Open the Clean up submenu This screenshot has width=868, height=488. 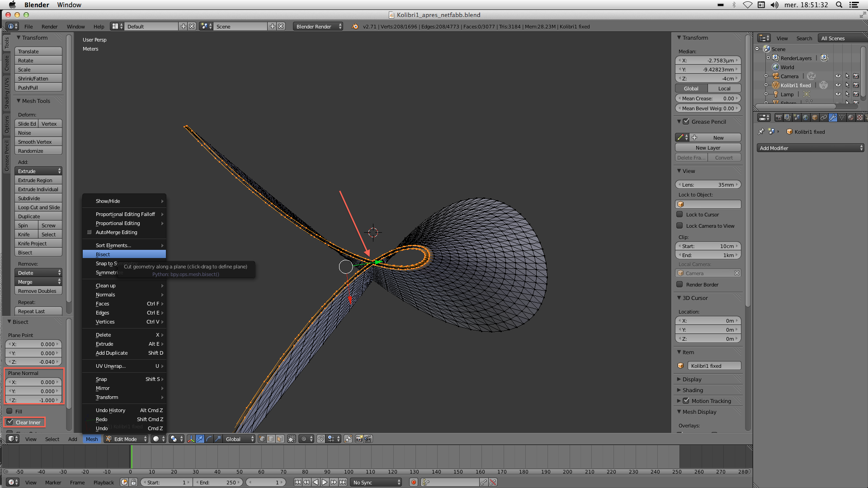[x=124, y=286]
